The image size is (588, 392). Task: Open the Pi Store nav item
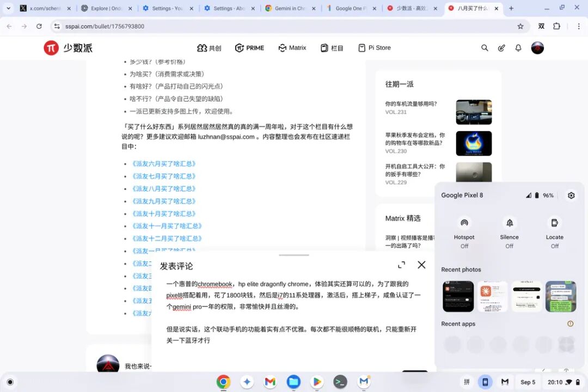pos(374,48)
